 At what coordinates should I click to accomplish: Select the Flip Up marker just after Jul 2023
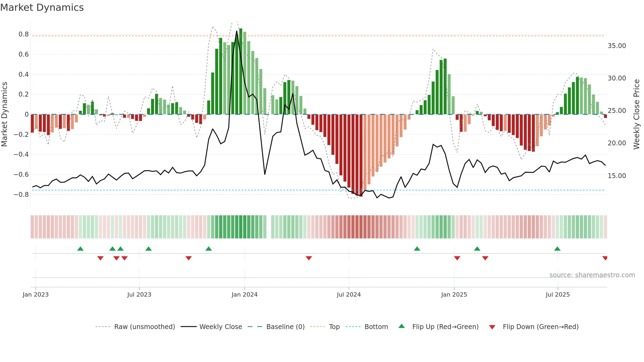[x=149, y=249]
